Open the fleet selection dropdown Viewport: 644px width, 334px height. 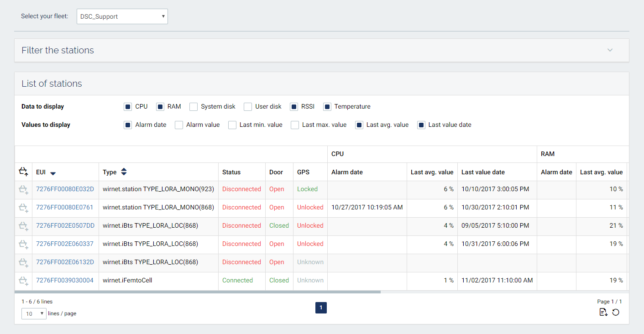[122, 16]
